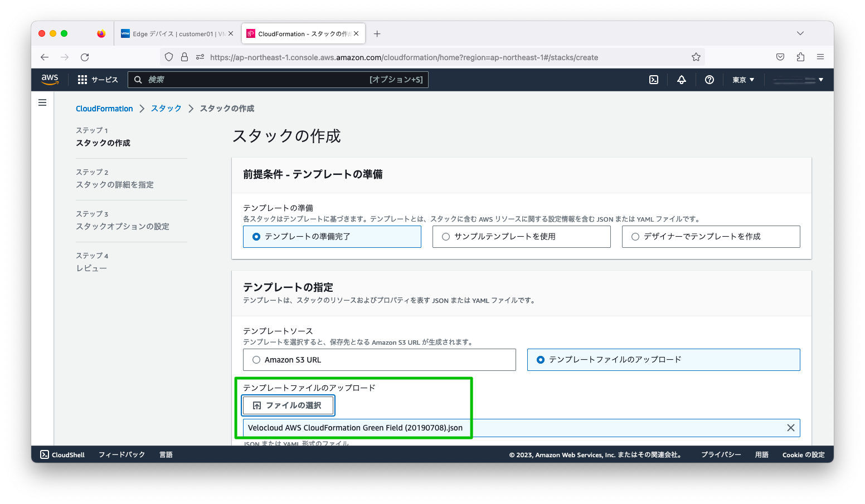Bookmark this page with star icon
The image size is (865, 504).
(696, 57)
